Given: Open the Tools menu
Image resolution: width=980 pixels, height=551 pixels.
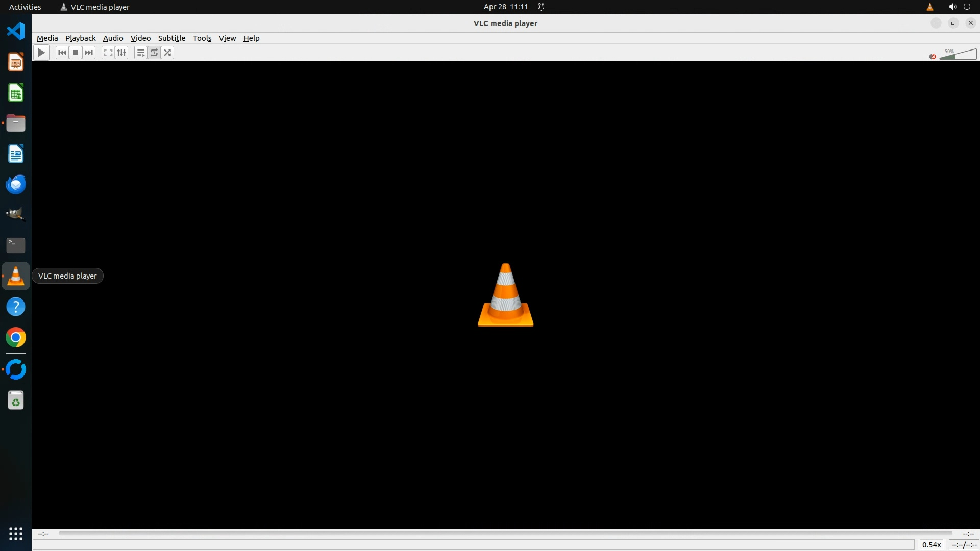Looking at the screenshot, I should coord(202,38).
